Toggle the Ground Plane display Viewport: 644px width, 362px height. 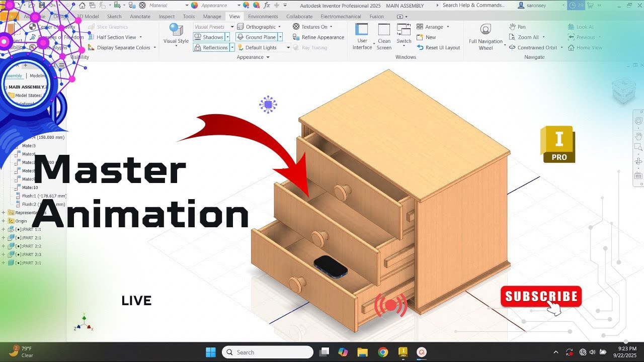pyautogui.click(x=256, y=37)
